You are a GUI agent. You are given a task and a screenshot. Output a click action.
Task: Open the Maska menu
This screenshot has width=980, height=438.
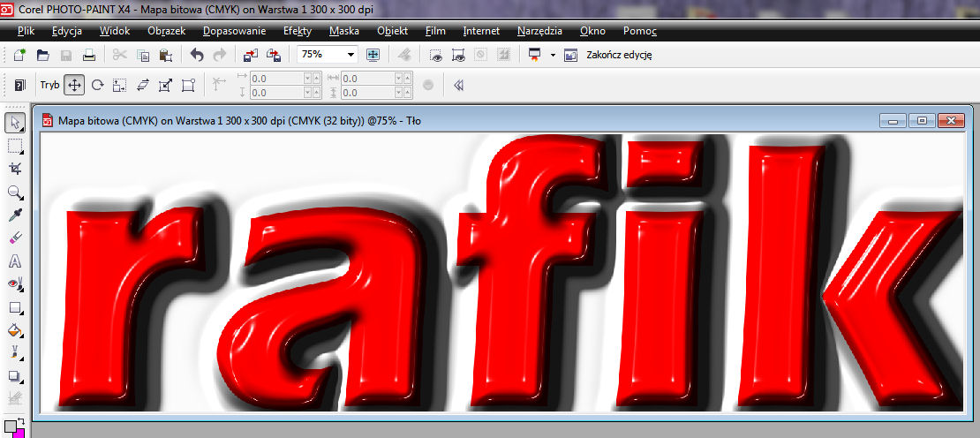click(343, 31)
